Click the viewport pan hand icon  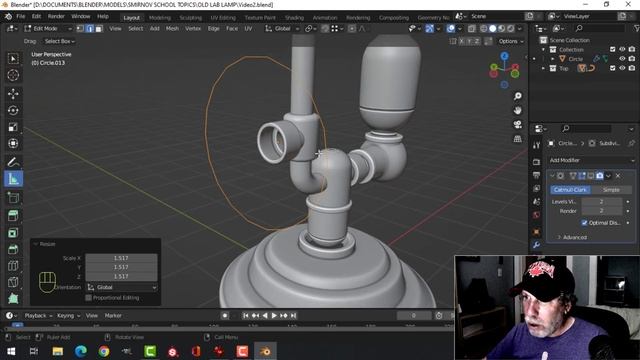(518, 110)
